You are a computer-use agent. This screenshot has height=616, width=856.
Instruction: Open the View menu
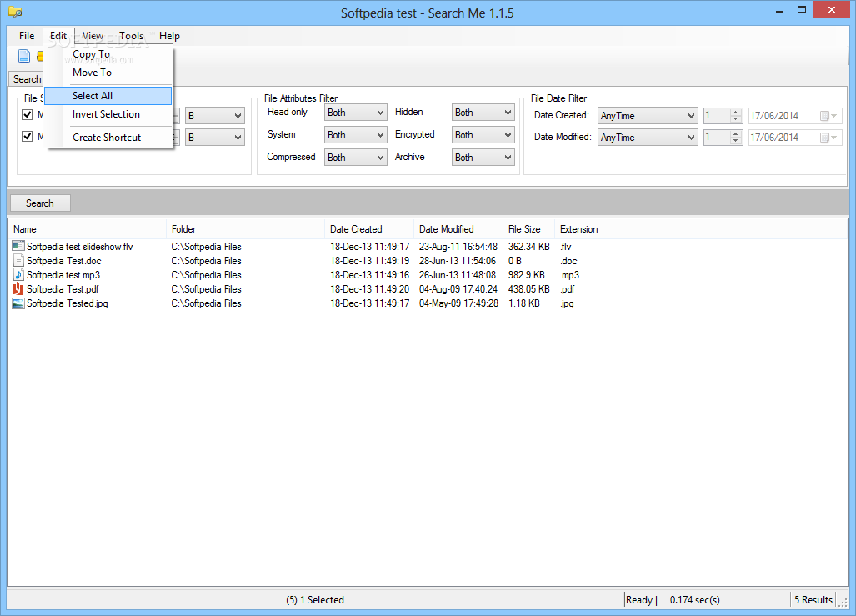tap(93, 36)
